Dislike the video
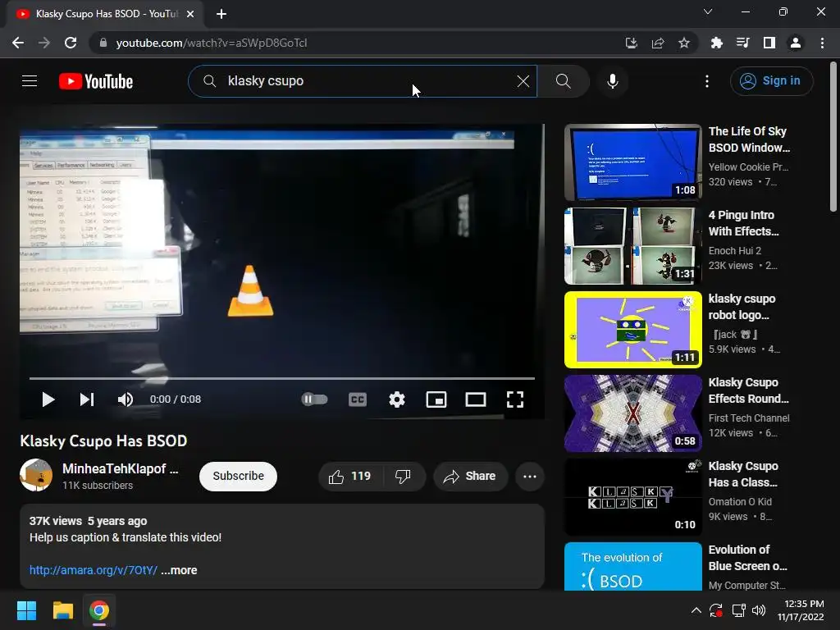 [x=403, y=477]
